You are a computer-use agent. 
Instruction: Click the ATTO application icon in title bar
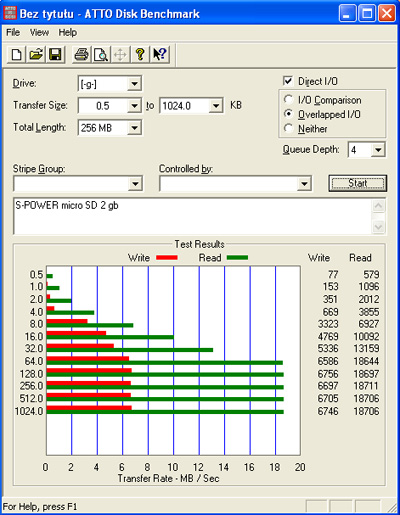coord(10,14)
